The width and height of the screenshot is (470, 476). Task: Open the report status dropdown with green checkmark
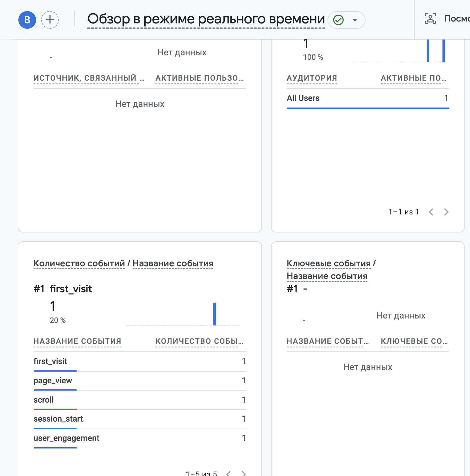(347, 20)
